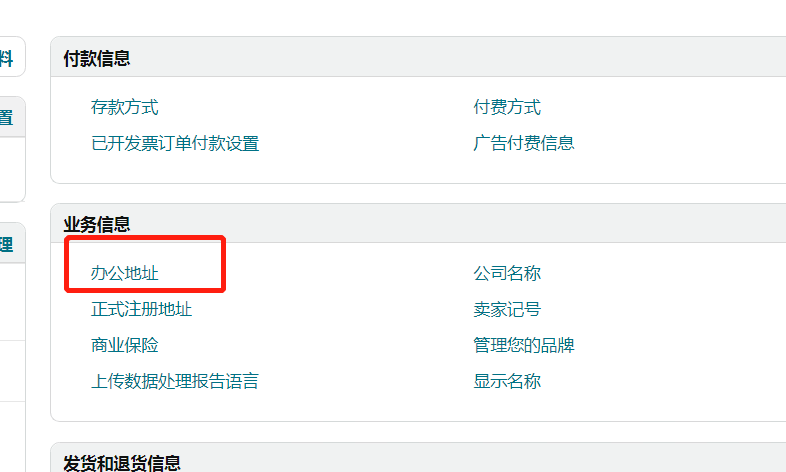Go to 已开发票订单付款设置
This screenshot has width=786, height=472.
click(x=175, y=143)
